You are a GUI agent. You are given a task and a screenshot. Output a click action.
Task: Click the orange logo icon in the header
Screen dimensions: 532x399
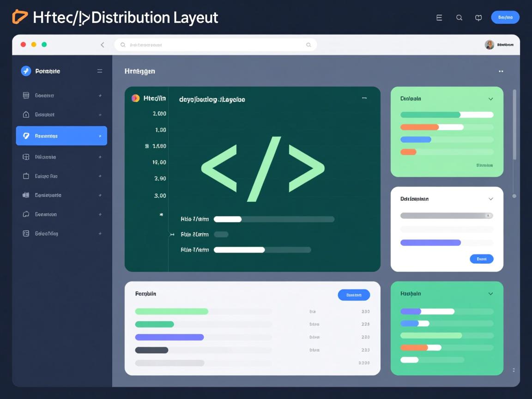pos(20,17)
